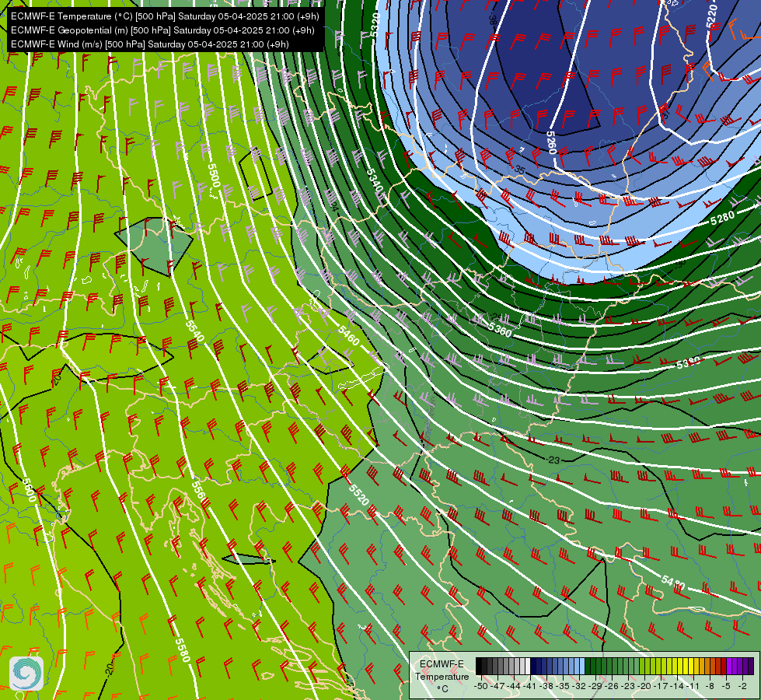Screen dimensions: 761x700
Task: Click the -32 tick label in legend
Action: (x=579, y=686)
